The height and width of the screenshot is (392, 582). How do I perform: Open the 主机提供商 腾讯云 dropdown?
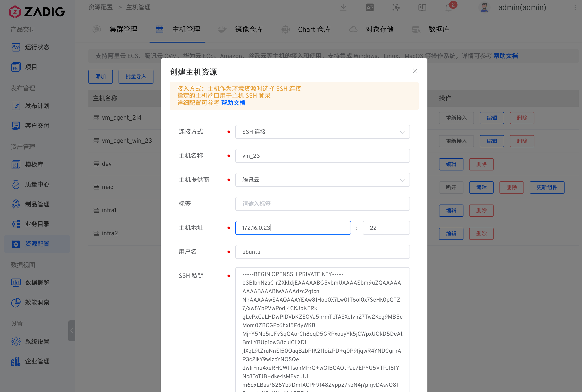(322, 180)
